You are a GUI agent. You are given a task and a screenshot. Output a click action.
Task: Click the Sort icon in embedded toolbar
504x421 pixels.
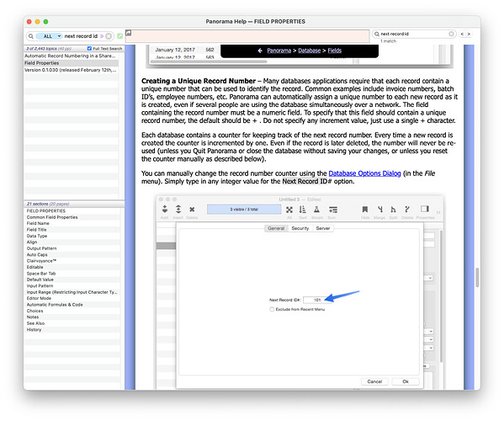point(302,210)
